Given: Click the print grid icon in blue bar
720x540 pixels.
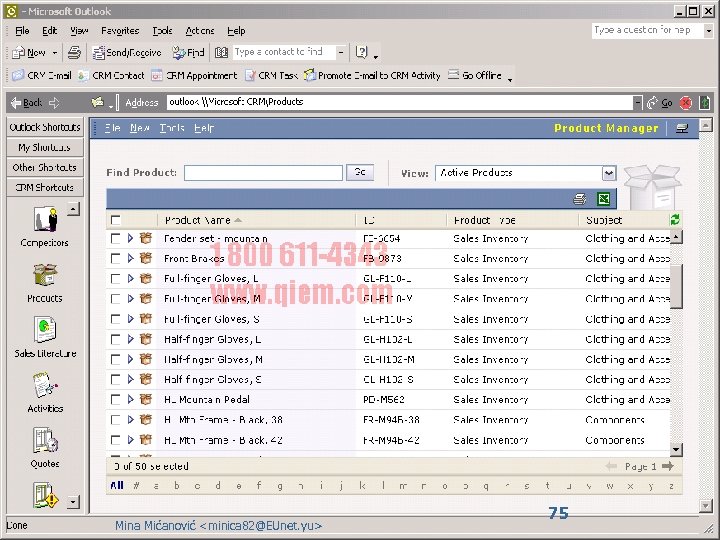Looking at the screenshot, I should tap(580, 199).
